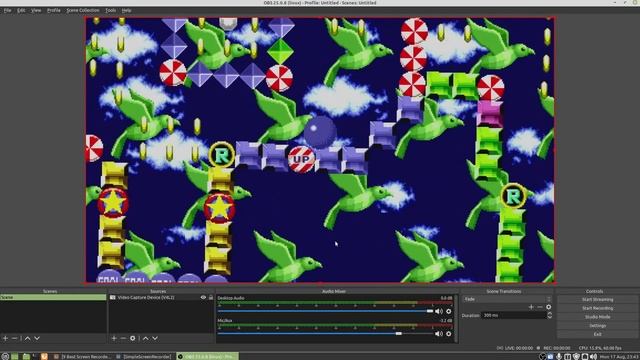
Task: Switch to SimpleScreenRecorder taskbar window
Action: coord(144,356)
